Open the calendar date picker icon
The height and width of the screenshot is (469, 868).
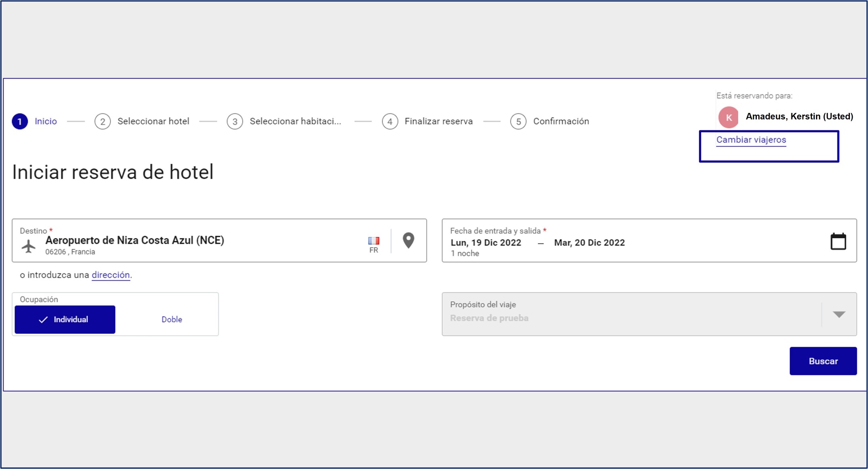pyautogui.click(x=838, y=242)
